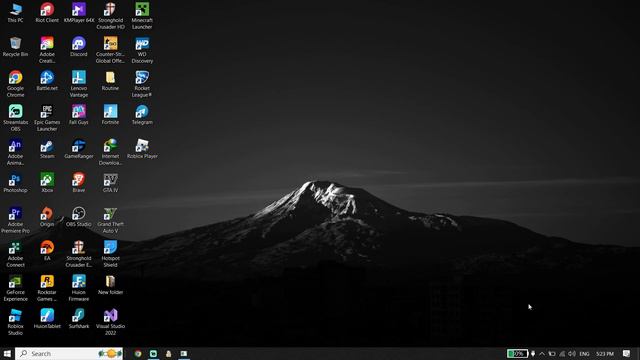The height and width of the screenshot is (360, 640).
Task: Switch ENG input language
Action: [584, 353]
